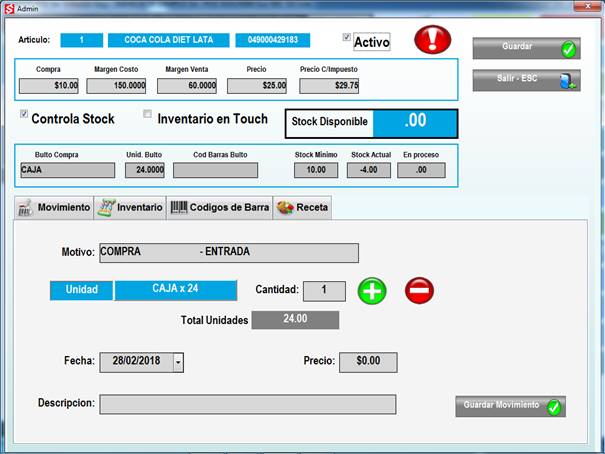Click the Guardar button
This screenshot has height=454, width=605.
coord(526,48)
